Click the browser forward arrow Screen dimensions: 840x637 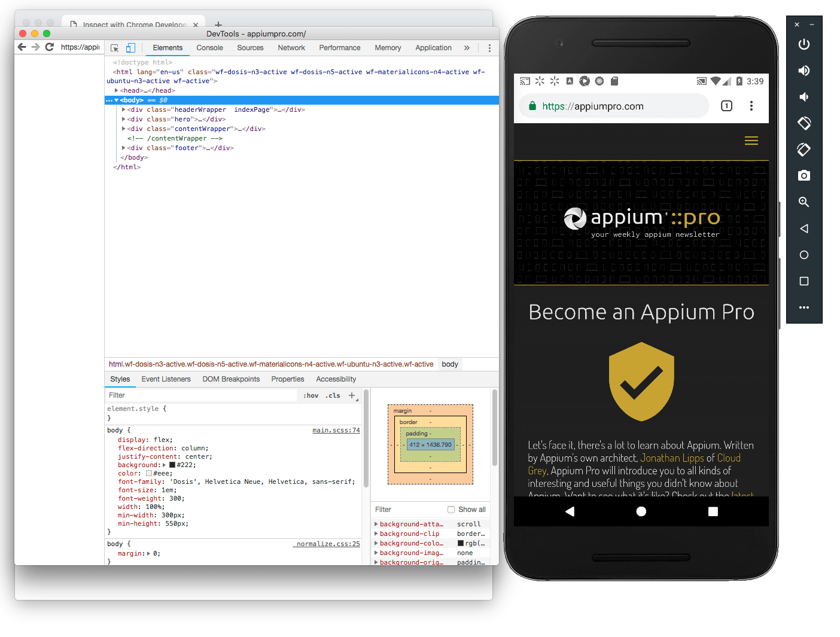[35, 47]
